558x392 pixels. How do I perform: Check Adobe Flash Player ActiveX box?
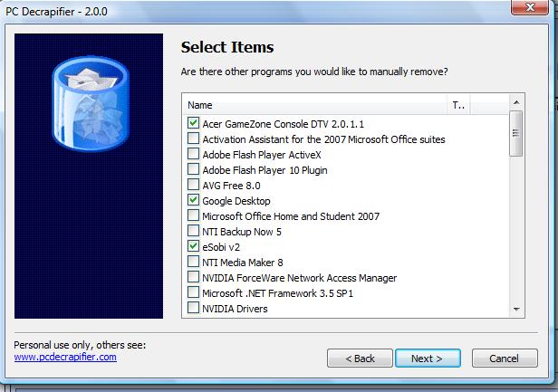coord(193,154)
